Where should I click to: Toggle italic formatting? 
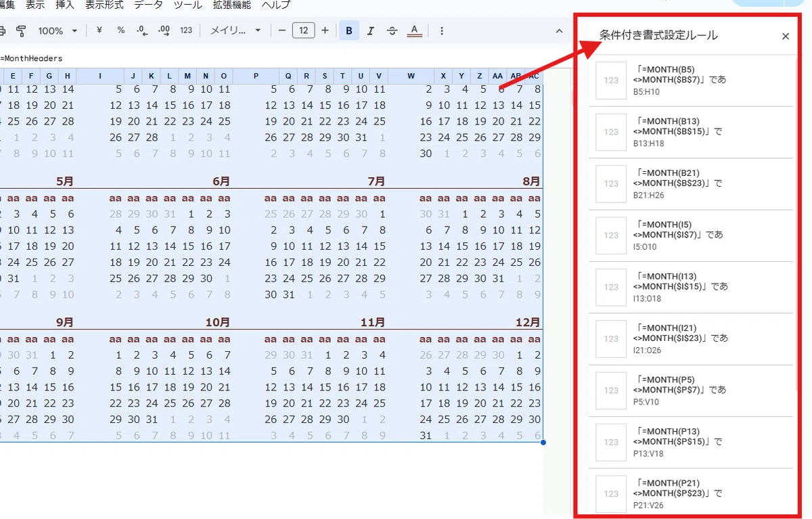(x=370, y=30)
